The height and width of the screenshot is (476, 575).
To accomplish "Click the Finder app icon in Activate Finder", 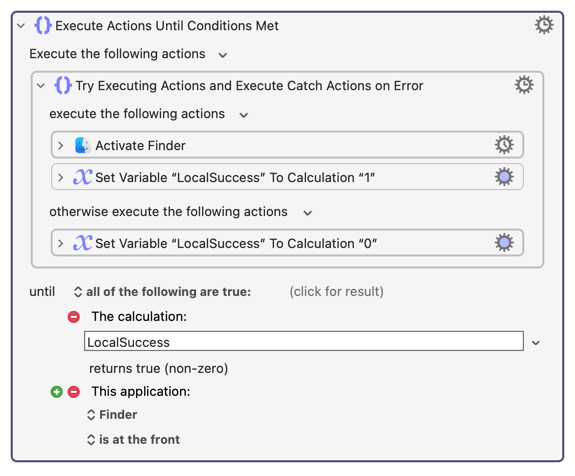I will [83, 145].
